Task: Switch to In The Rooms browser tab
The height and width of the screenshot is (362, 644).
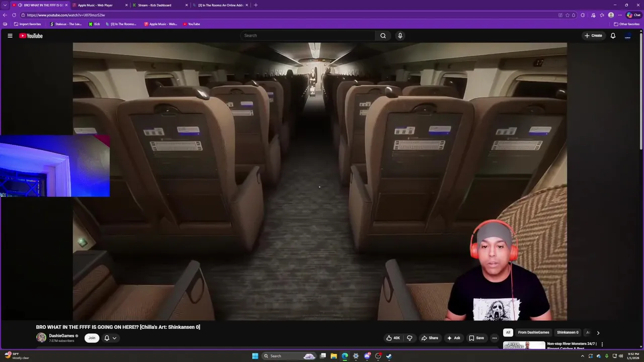Action: (220, 5)
